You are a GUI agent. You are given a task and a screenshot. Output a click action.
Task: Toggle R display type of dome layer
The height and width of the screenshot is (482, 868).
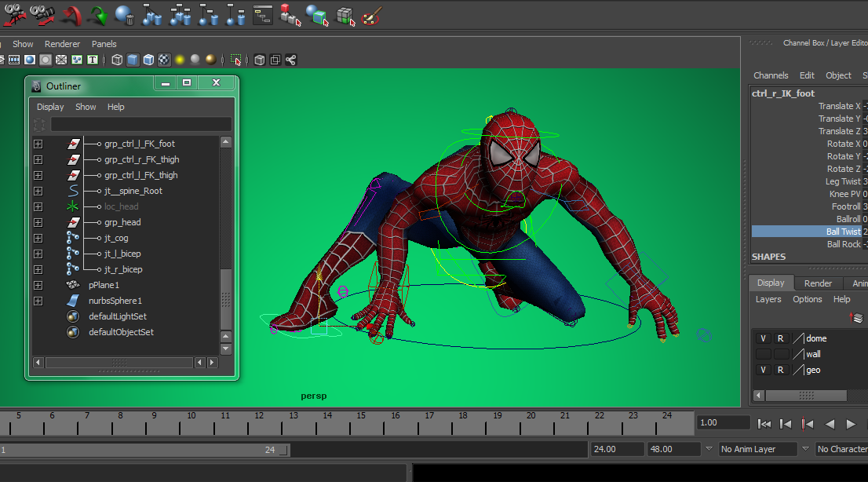click(781, 338)
